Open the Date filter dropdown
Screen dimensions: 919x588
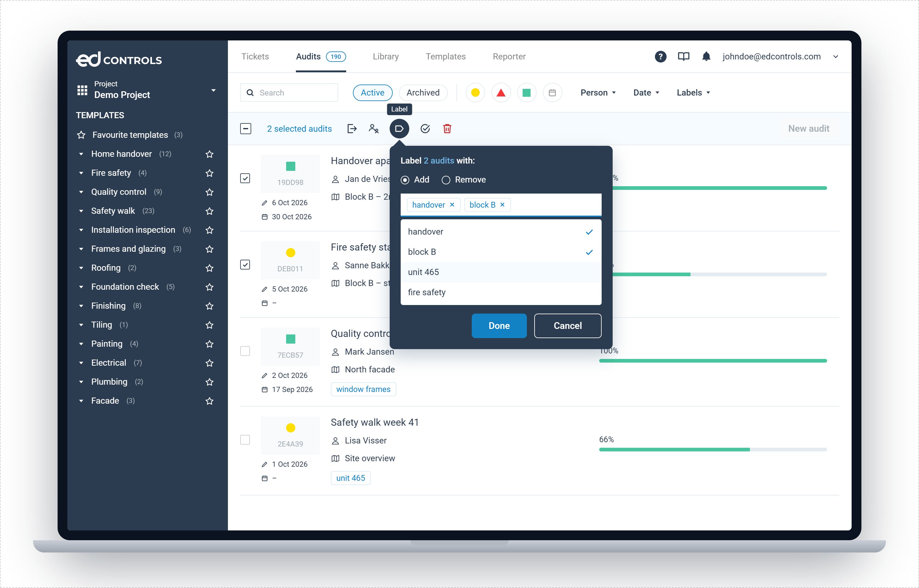[x=646, y=93]
